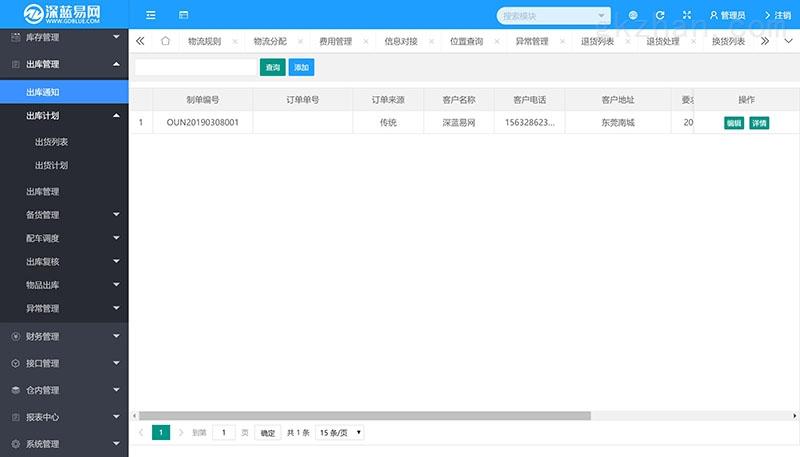Go to the home tab icon
This screenshot has width=800, height=457.
pyautogui.click(x=165, y=41)
